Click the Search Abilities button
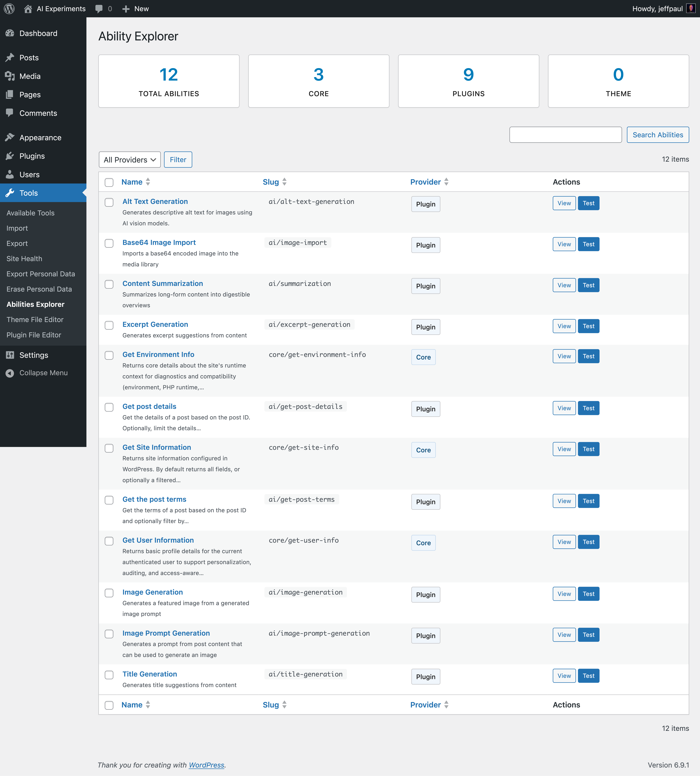 pos(658,135)
